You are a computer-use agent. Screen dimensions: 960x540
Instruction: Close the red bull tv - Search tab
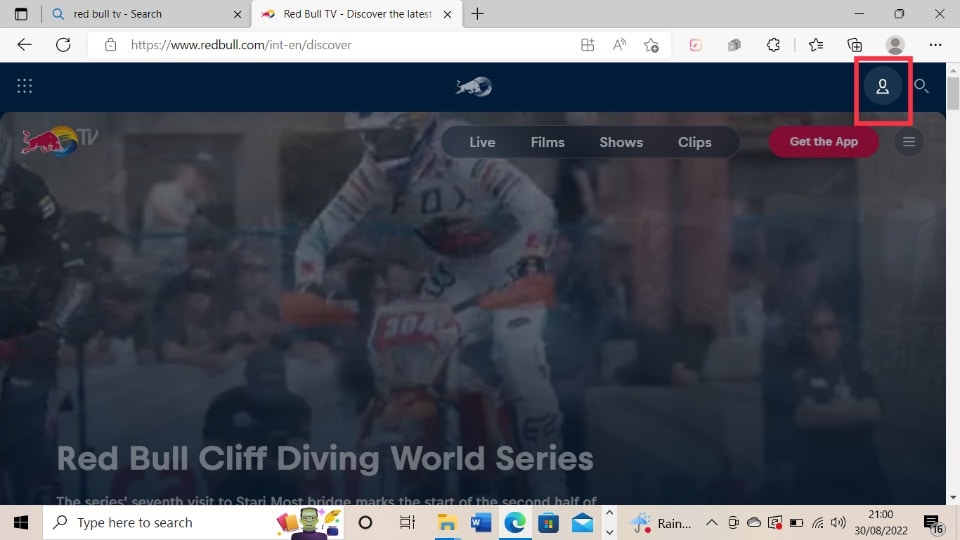click(x=238, y=14)
